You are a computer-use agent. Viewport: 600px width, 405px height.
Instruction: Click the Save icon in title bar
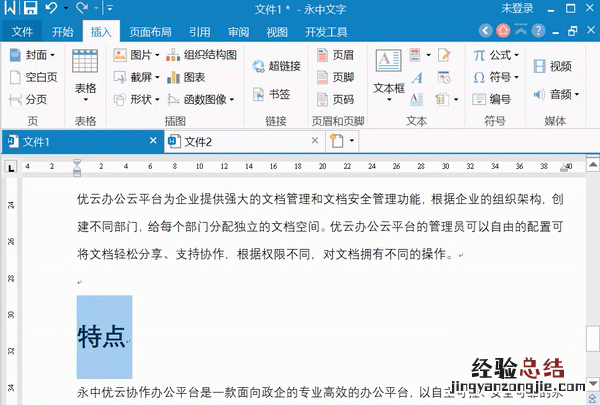pos(30,9)
